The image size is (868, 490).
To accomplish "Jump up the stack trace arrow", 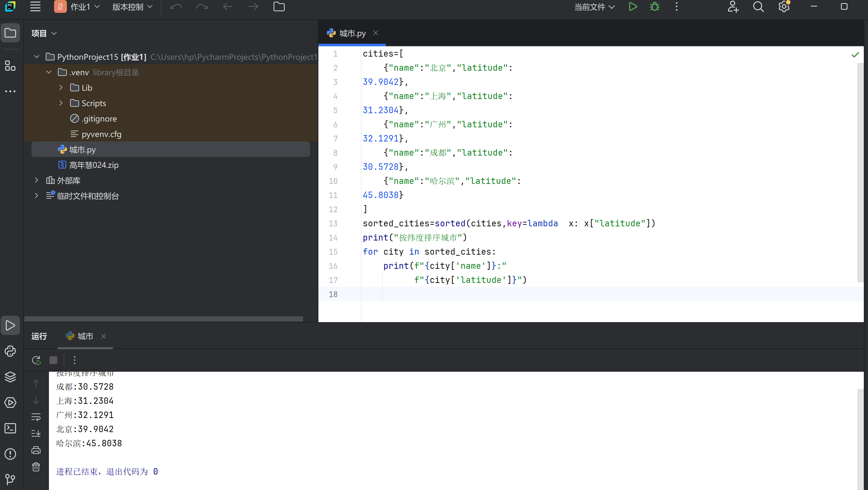I will [36, 383].
